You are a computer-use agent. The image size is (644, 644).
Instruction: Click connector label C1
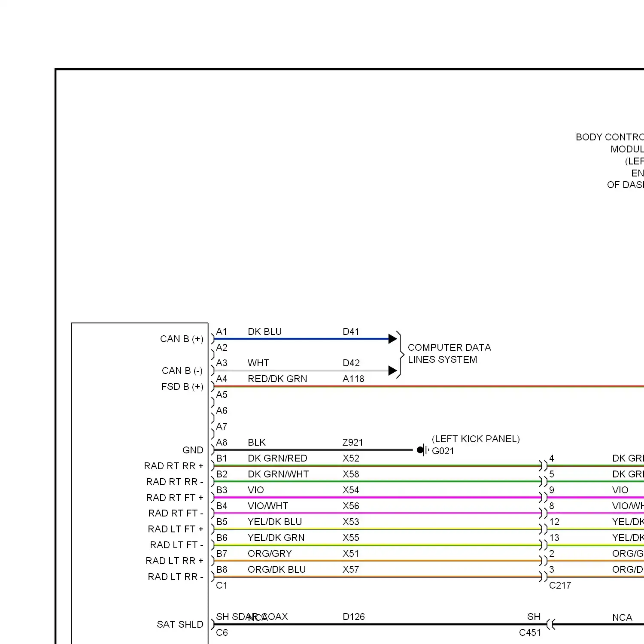222,585
